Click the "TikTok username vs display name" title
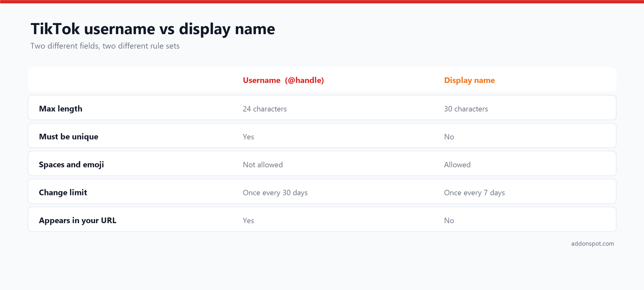Image resolution: width=644 pixels, height=290 pixels. [x=153, y=29]
